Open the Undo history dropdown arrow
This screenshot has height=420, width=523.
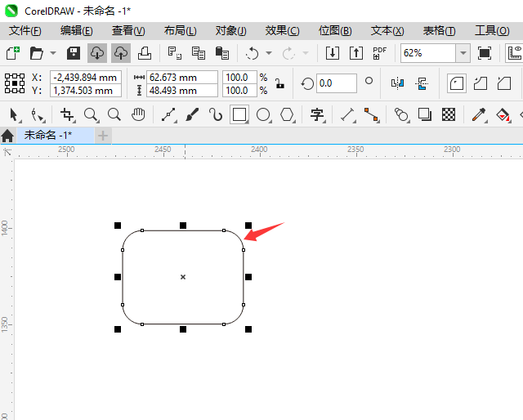pyautogui.click(x=269, y=53)
